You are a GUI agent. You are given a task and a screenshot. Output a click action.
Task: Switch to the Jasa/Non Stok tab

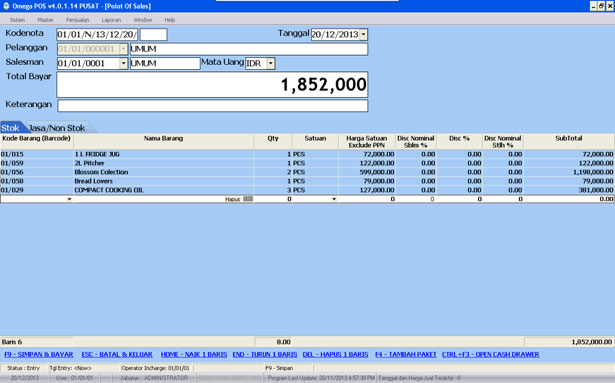(59, 128)
